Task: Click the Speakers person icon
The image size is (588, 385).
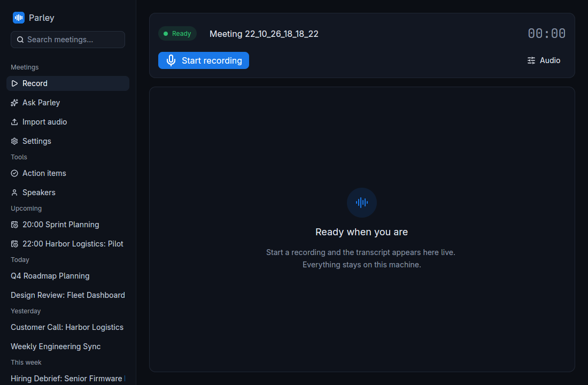Action: 14,192
